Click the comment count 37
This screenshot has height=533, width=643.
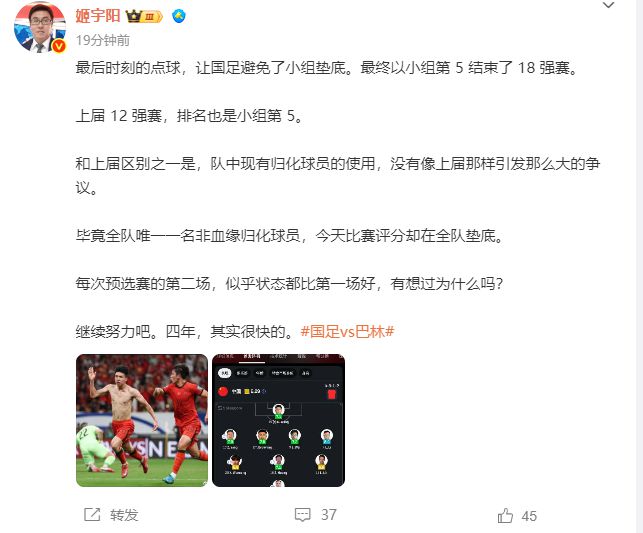(328, 515)
